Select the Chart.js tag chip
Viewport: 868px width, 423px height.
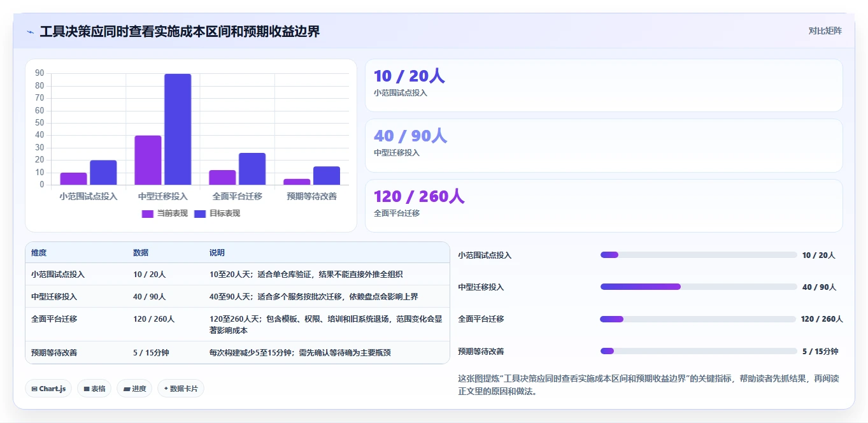(48, 389)
